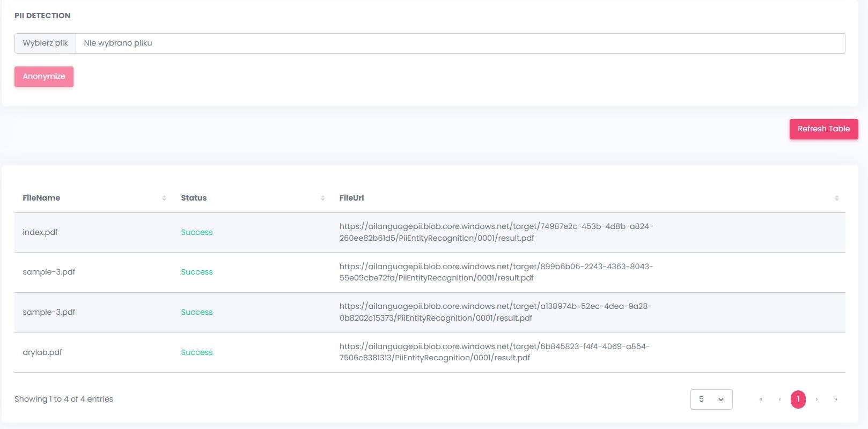Click the PII DETECTION heading
The image size is (868, 429).
tap(42, 16)
